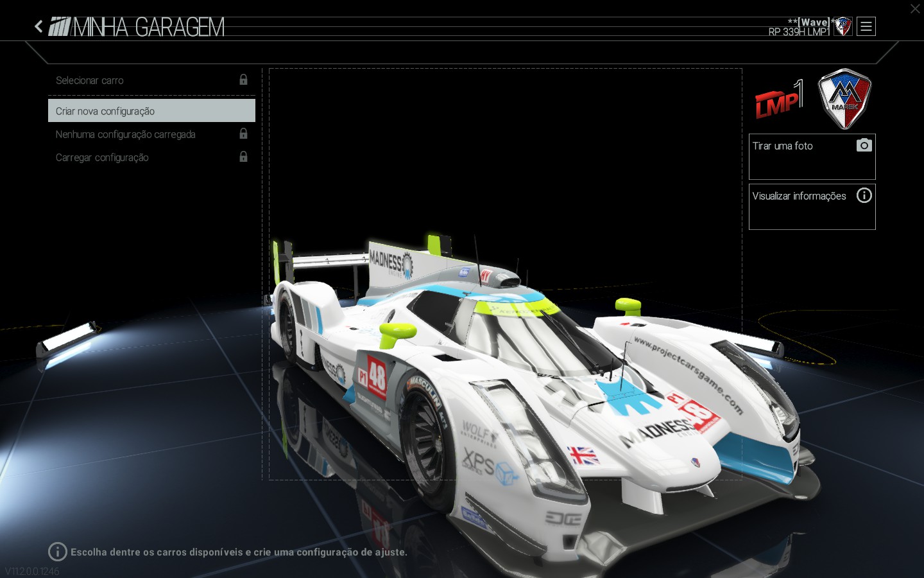Go back using the left arrow icon
This screenshot has height=578, width=924.
(38, 26)
